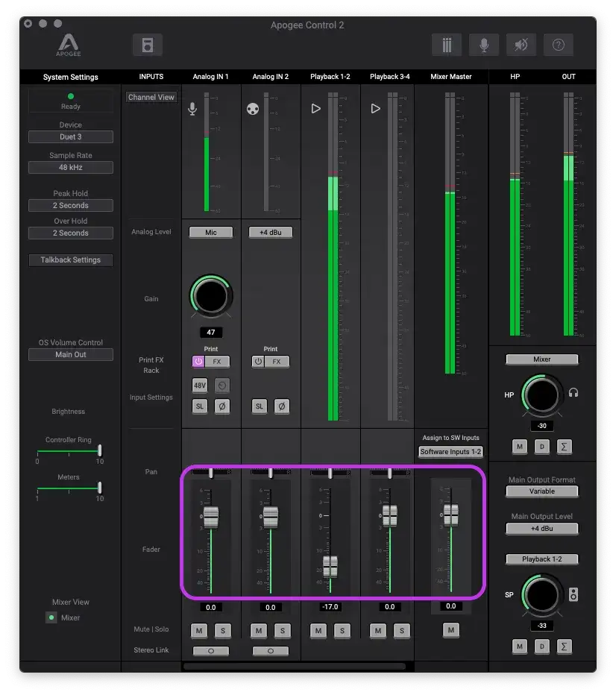Click the speaker icon beside SP knob
The image size is (616, 695).
pyautogui.click(x=573, y=594)
